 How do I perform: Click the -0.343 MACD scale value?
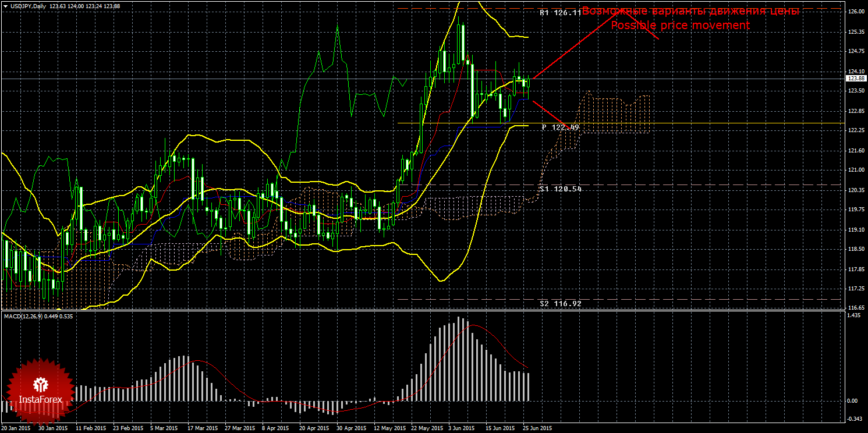tap(854, 419)
